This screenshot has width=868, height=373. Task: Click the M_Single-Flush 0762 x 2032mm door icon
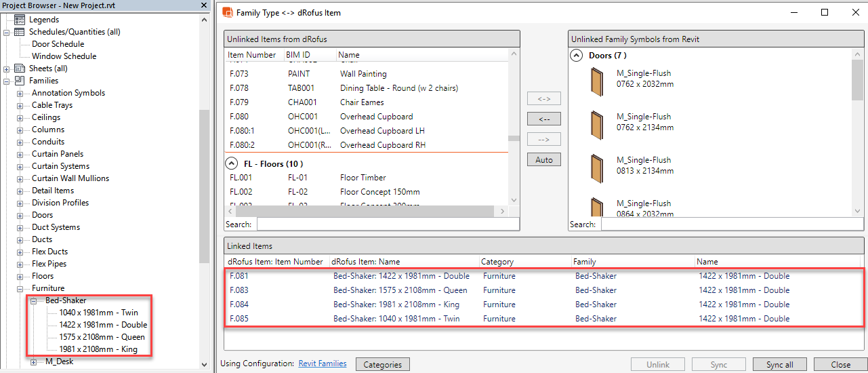coord(597,79)
